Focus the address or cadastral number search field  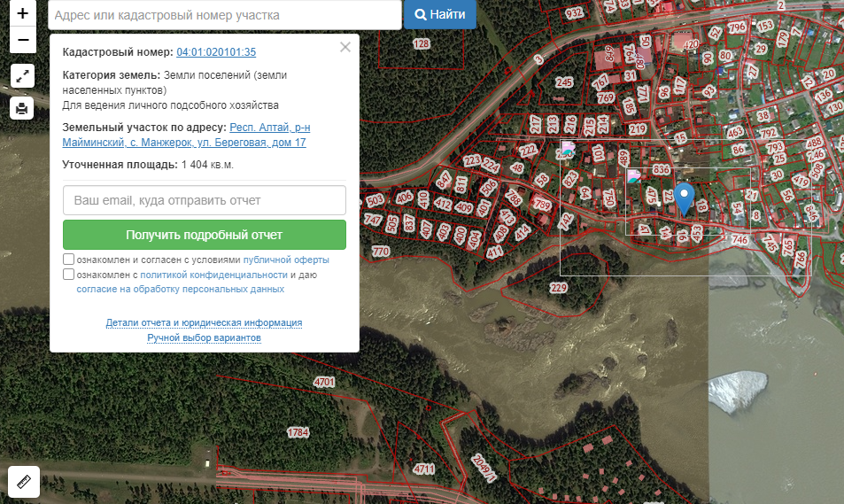tap(225, 15)
